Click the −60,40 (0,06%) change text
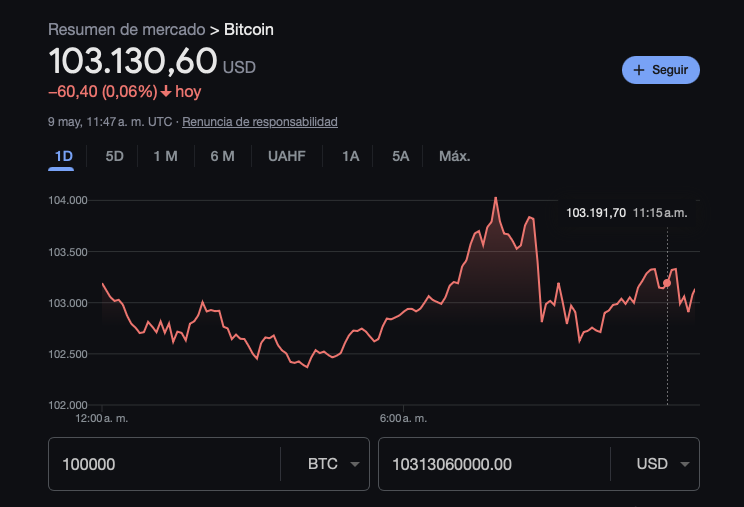 point(102,92)
